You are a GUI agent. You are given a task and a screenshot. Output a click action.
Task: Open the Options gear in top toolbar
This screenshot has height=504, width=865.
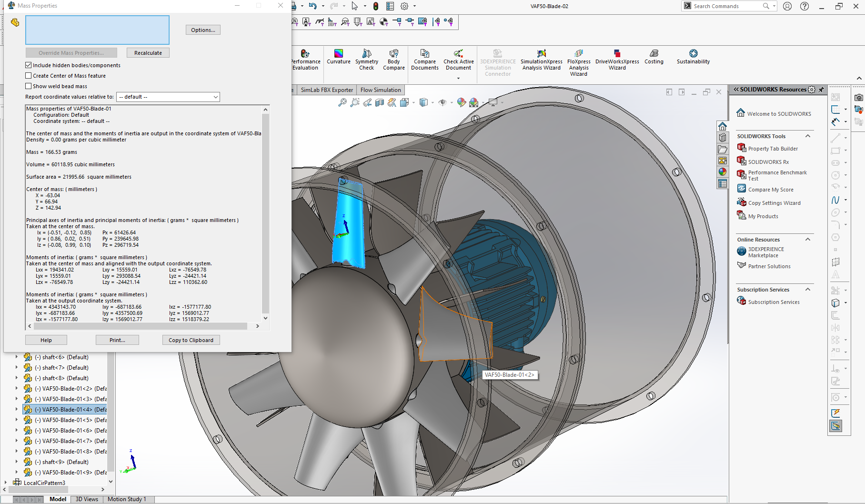[404, 6]
